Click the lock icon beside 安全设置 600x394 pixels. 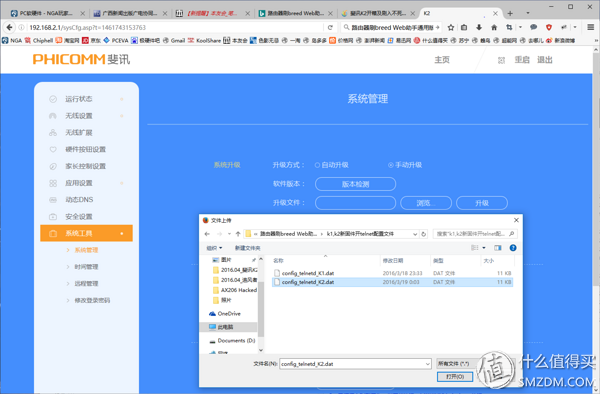[x=53, y=217]
